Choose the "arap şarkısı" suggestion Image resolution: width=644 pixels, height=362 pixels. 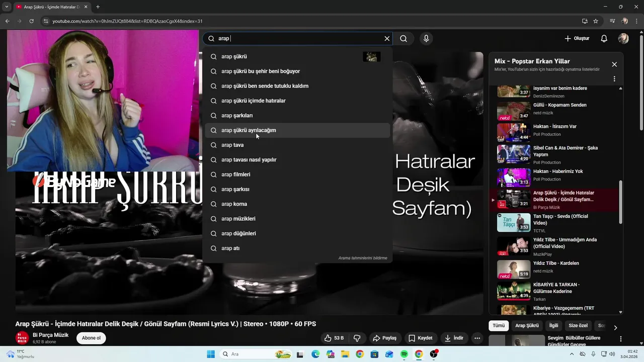click(x=297, y=189)
